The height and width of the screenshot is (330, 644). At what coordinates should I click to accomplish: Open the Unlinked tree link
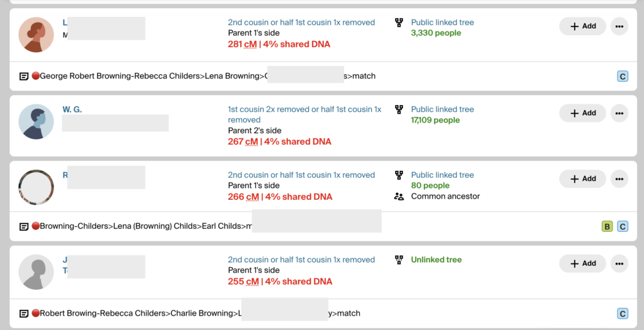[x=436, y=260]
